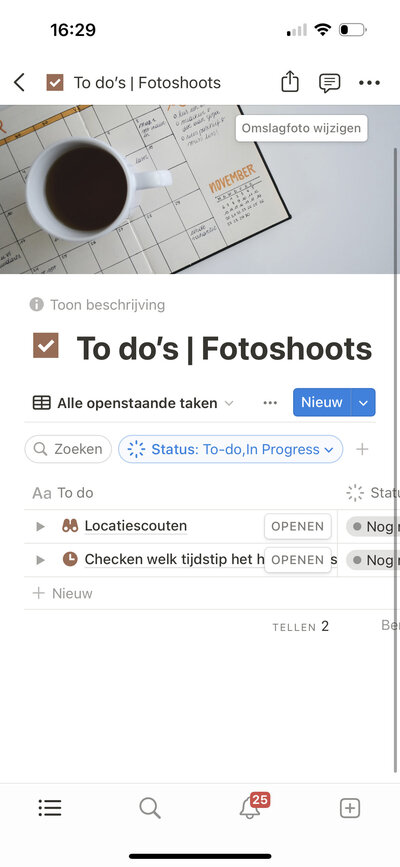400x867 pixels.
Task: Show description via Toon beschrijving
Action: click(97, 305)
